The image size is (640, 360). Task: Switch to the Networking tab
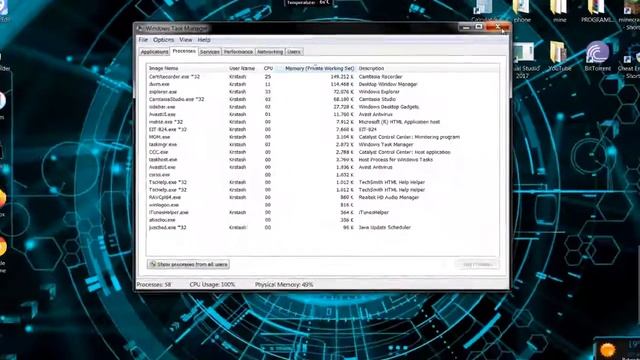pyautogui.click(x=270, y=52)
